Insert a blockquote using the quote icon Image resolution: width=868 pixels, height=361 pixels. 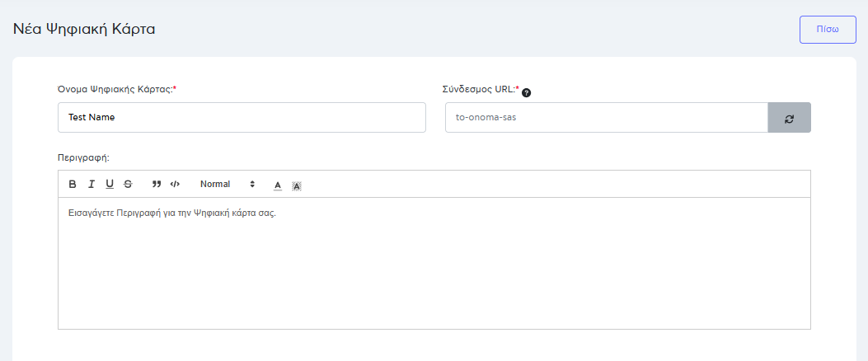pyautogui.click(x=157, y=184)
